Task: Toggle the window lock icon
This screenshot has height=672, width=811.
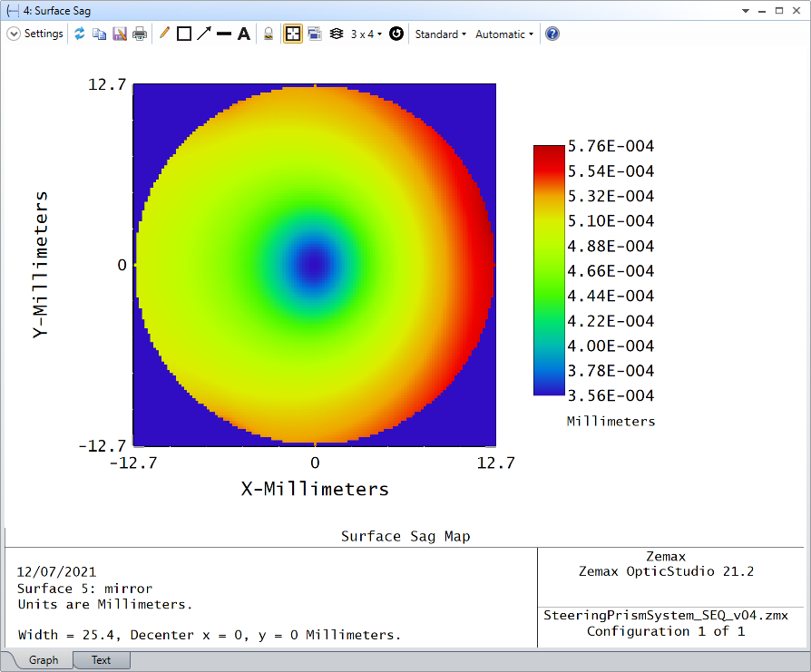Action: pos(269,34)
